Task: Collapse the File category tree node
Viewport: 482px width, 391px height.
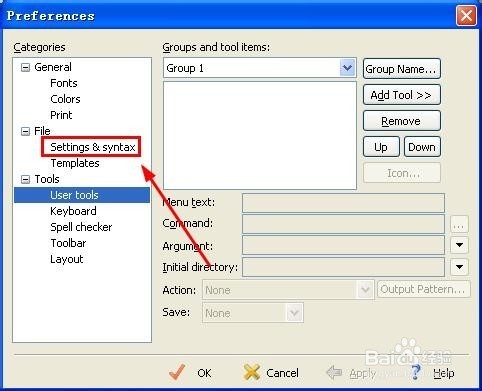Action: tap(25, 132)
